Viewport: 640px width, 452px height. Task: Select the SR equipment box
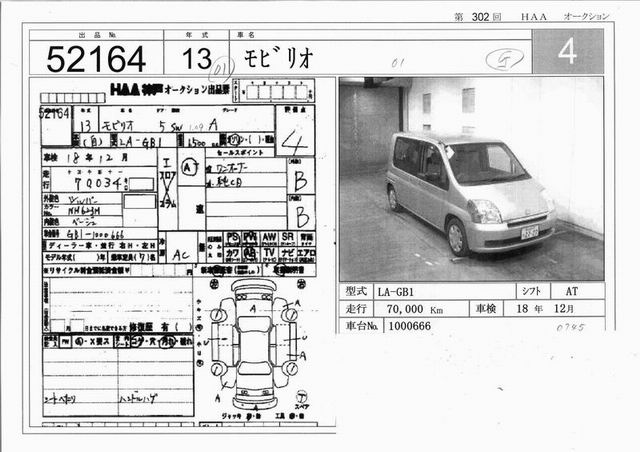coord(288,238)
